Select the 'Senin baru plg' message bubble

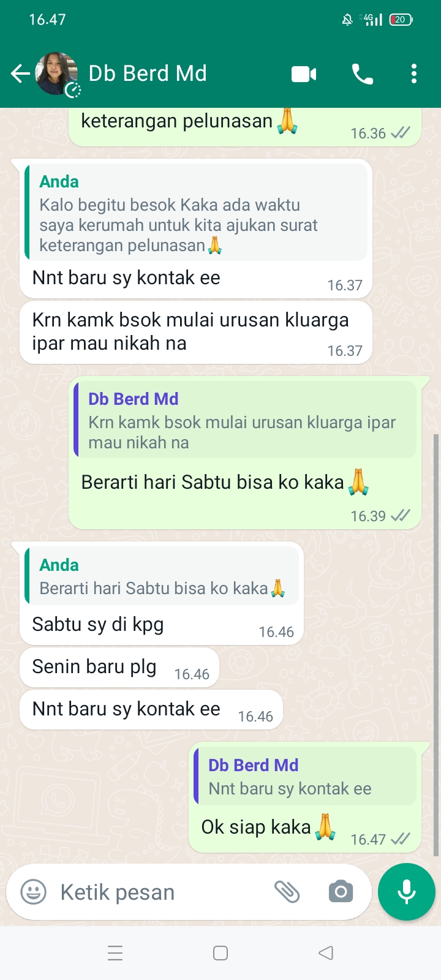(119, 668)
